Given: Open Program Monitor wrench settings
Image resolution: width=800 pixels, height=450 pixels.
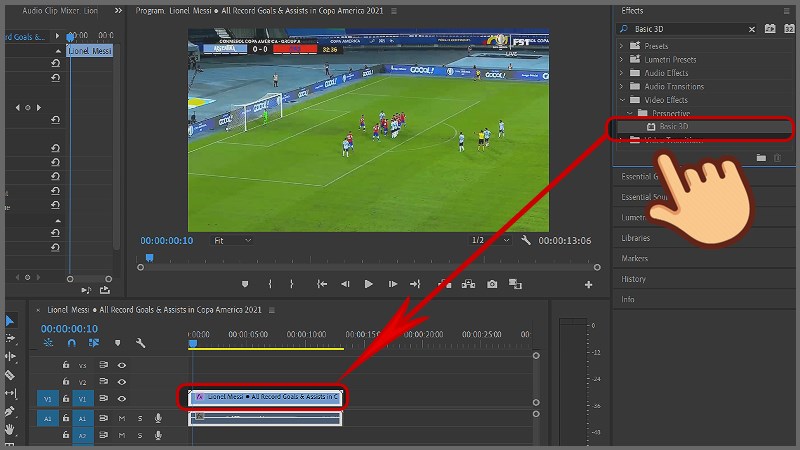Looking at the screenshot, I should click(x=526, y=240).
